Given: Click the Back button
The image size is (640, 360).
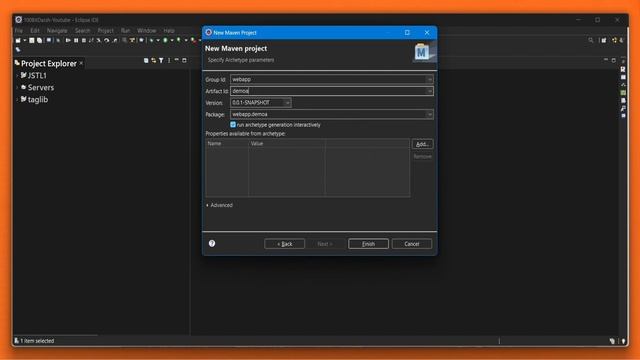Looking at the screenshot, I should coord(284,244).
